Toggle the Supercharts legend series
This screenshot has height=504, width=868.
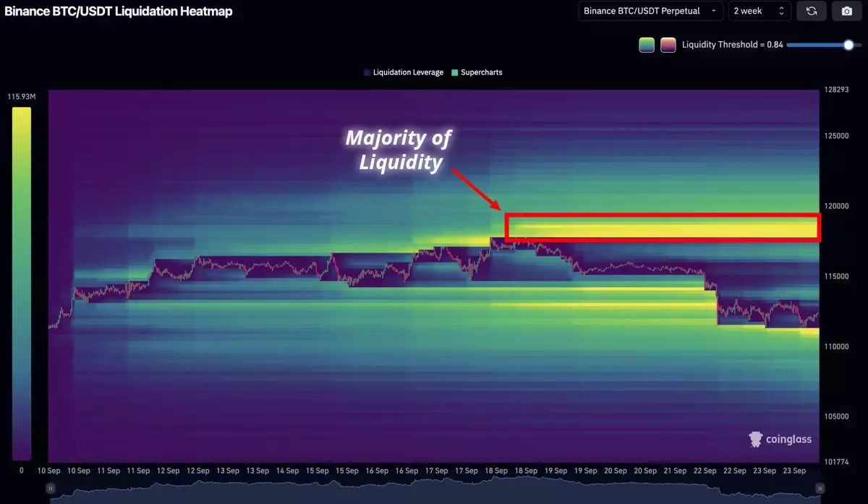477,72
